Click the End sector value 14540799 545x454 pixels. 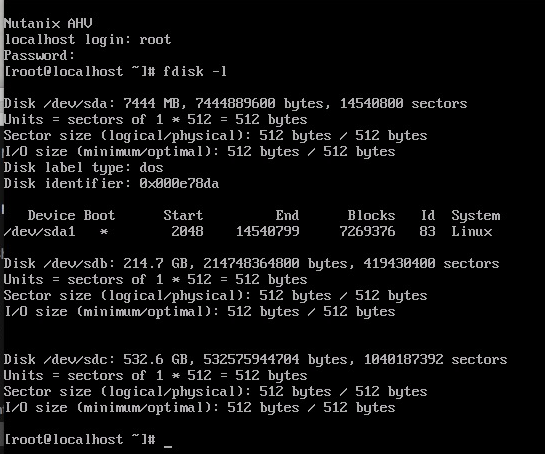(268, 232)
